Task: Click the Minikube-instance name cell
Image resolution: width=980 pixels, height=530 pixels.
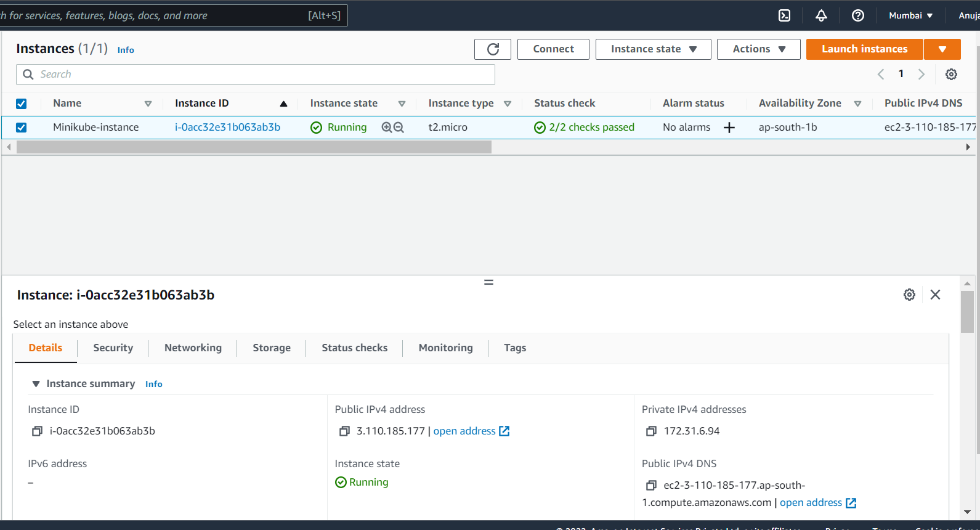Action: pyautogui.click(x=96, y=128)
